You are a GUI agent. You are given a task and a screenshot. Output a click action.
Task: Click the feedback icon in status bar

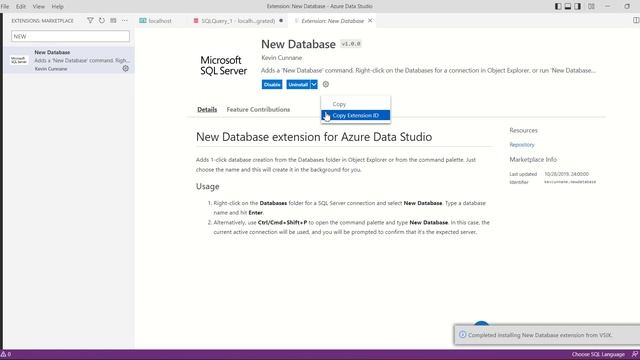click(x=634, y=354)
